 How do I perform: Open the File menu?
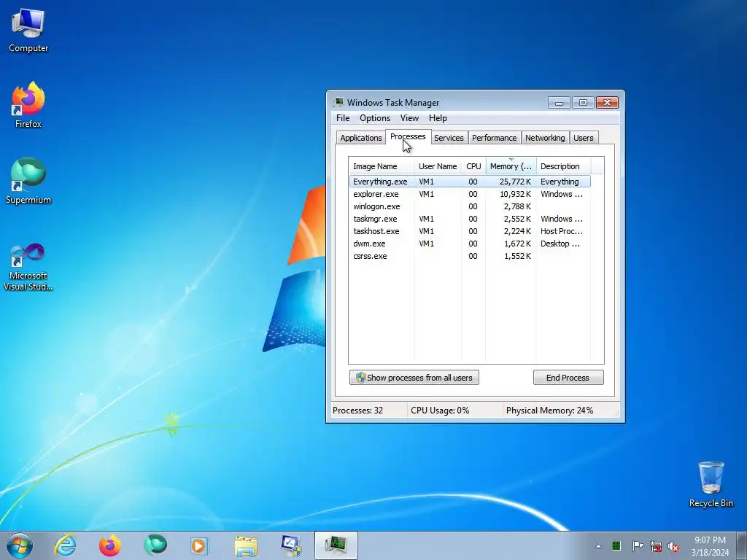click(x=343, y=118)
